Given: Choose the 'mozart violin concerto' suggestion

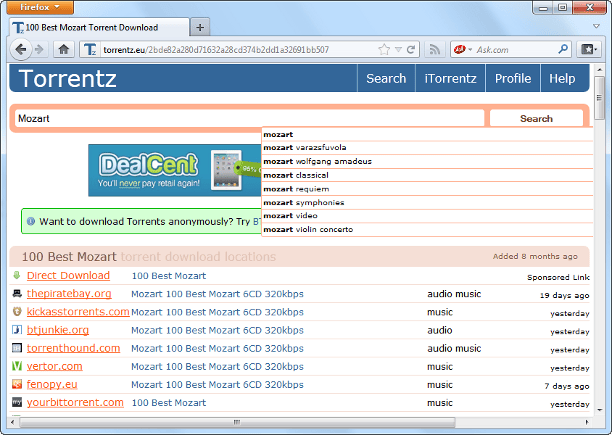Looking at the screenshot, I should (x=427, y=229).
